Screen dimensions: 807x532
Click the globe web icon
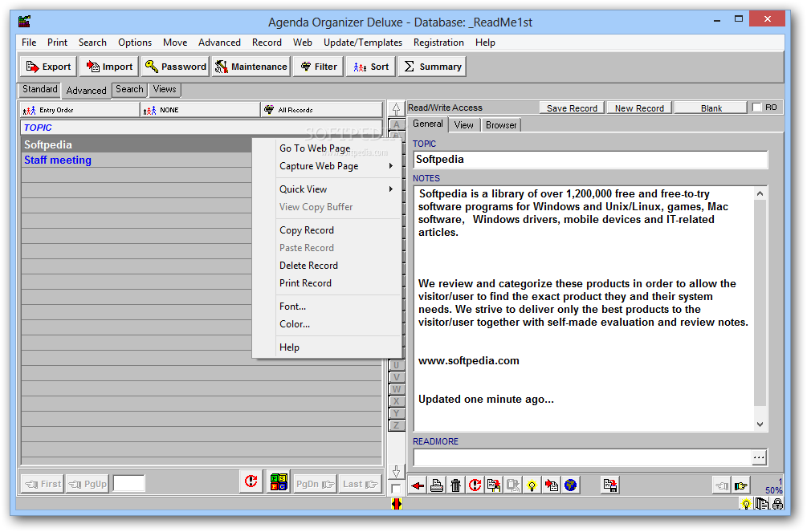570,485
